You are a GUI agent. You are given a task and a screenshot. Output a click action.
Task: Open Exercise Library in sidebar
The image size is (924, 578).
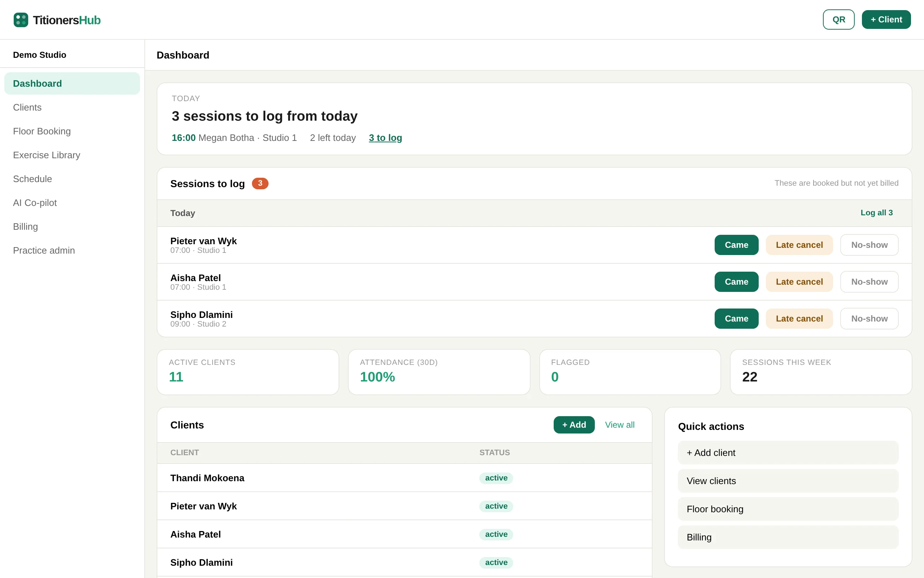[x=72, y=155]
